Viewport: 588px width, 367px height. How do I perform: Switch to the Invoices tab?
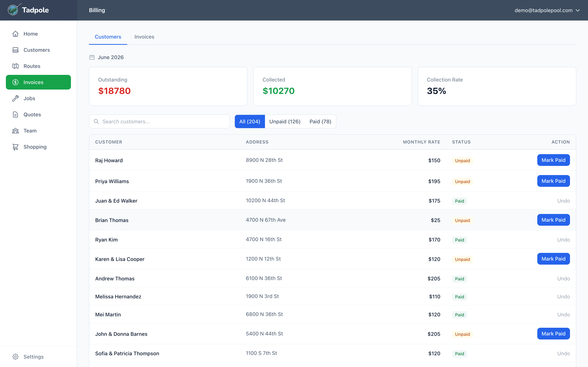click(x=144, y=37)
